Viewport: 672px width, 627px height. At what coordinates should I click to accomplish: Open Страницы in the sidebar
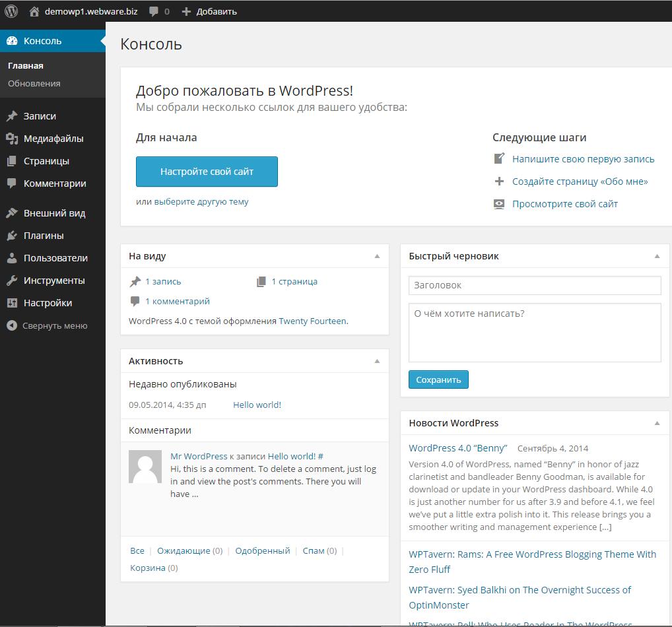(46, 161)
